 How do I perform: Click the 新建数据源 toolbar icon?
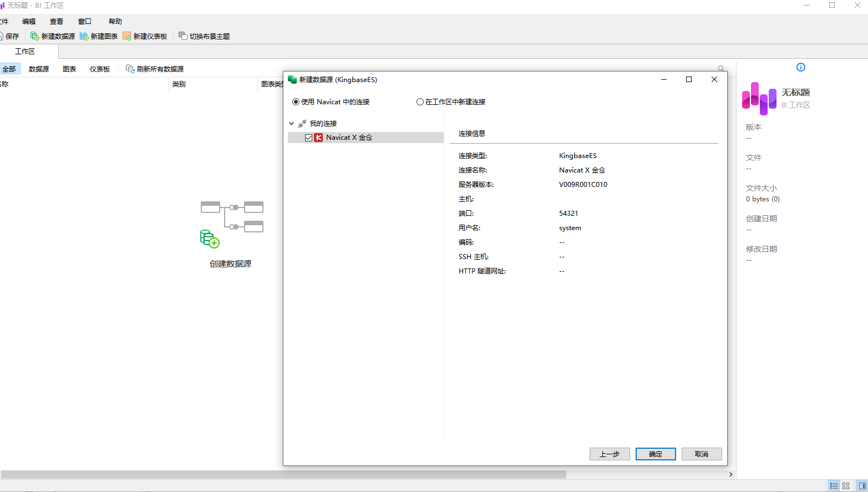35,36
